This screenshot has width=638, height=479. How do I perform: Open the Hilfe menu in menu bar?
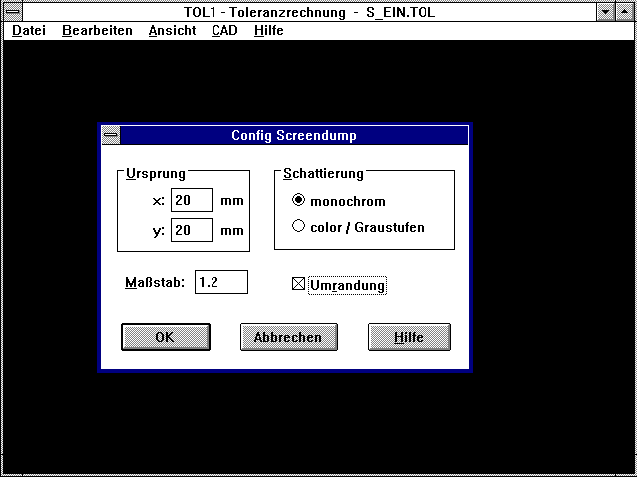269,31
